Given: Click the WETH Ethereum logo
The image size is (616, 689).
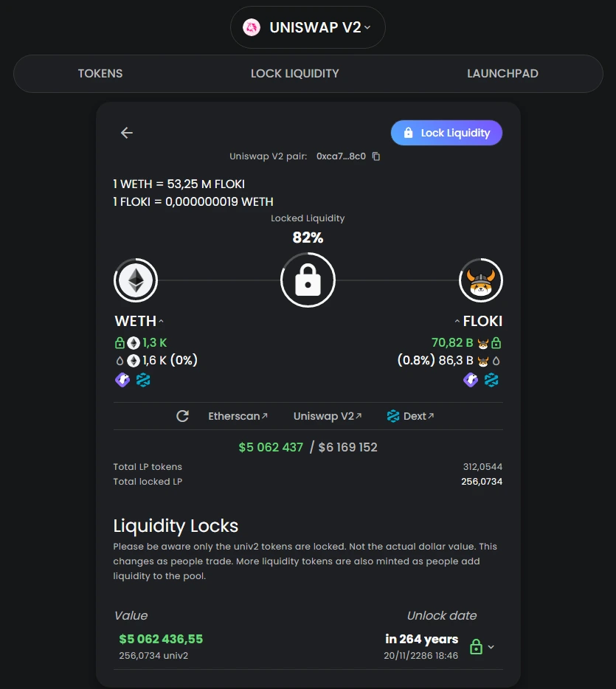Looking at the screenshot, I should click(x=136, y=280).
